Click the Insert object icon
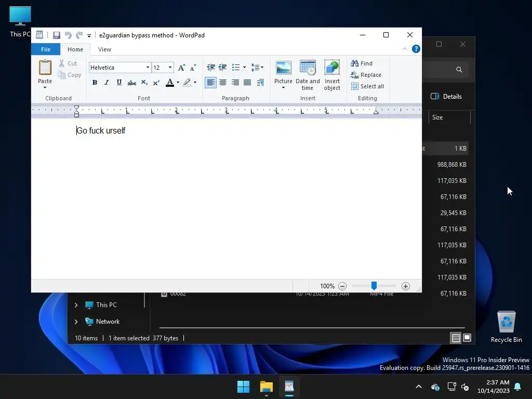Image resolution: width=532 pixels, height=399 pixels. [x=332, y=68]
